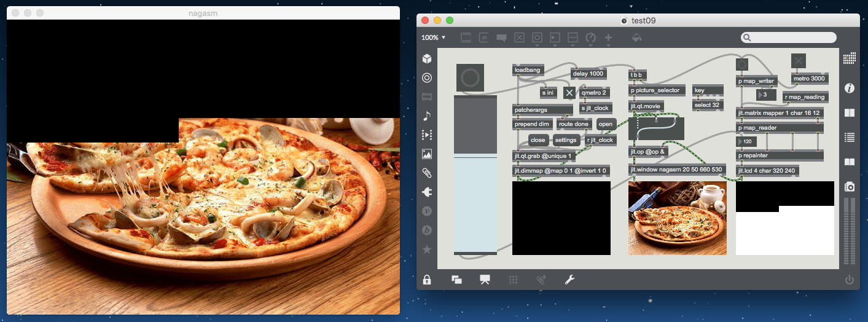Viewport: 868px width, 322px height.
Task: Click the nagasm window pizza display
Action: [x=203, y=167]
